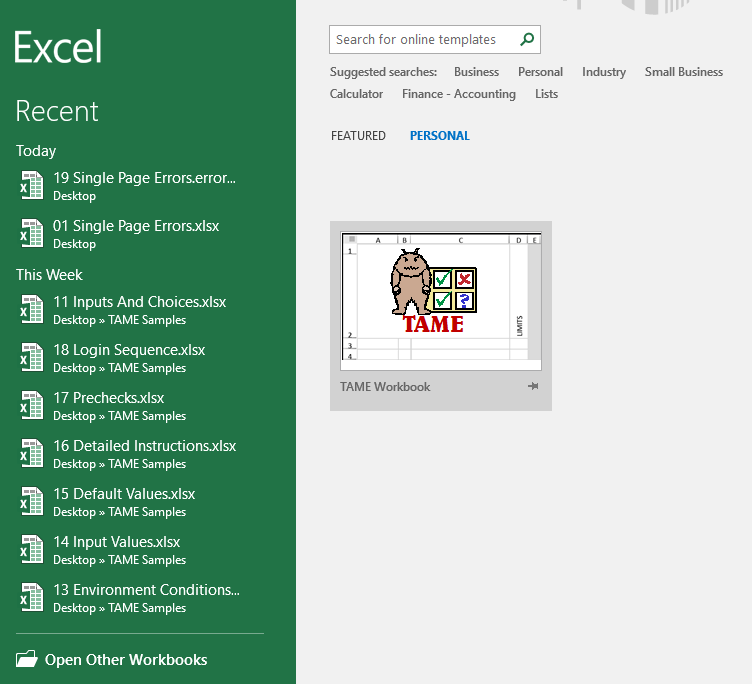
Task: Click Excel file icon beside 13 Environment Conditions
Action: click(32, 597)
